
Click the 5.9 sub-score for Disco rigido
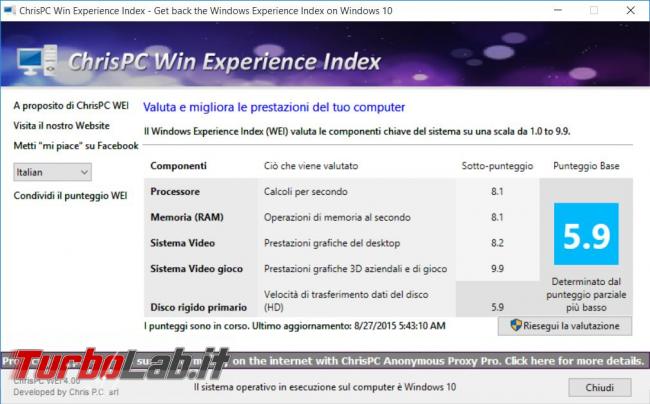(x=497, y=307)
